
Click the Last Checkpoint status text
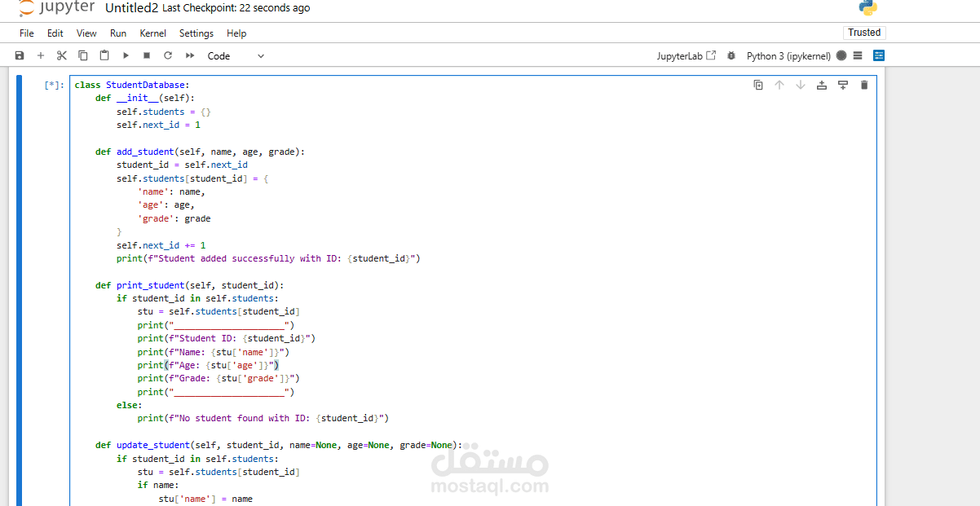coord(236,8)
